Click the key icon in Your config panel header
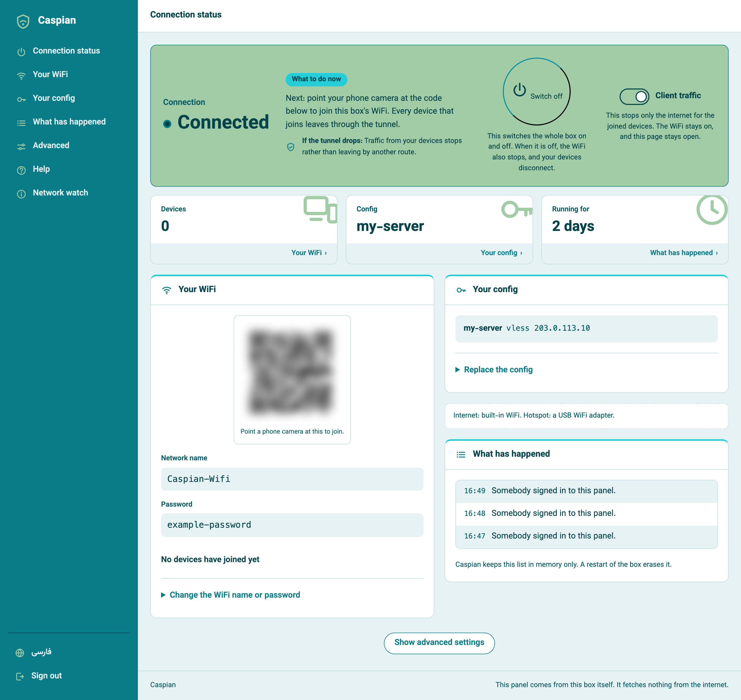 461,290
